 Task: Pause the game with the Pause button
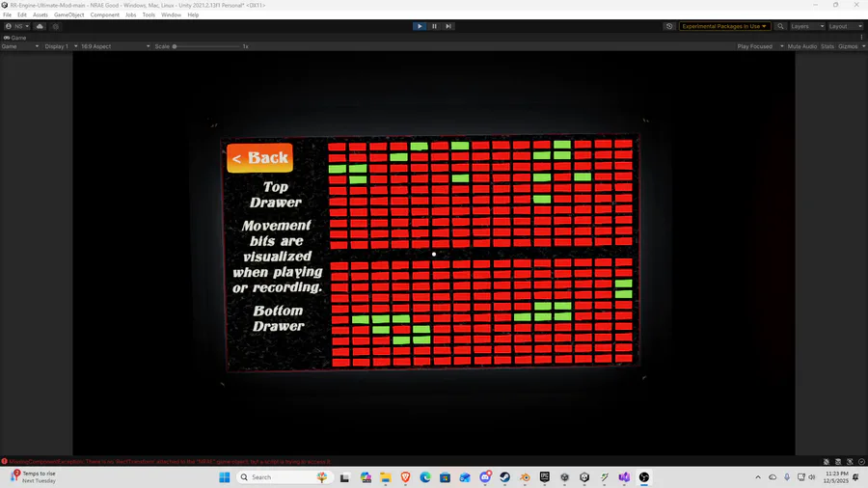pos(434,26)
